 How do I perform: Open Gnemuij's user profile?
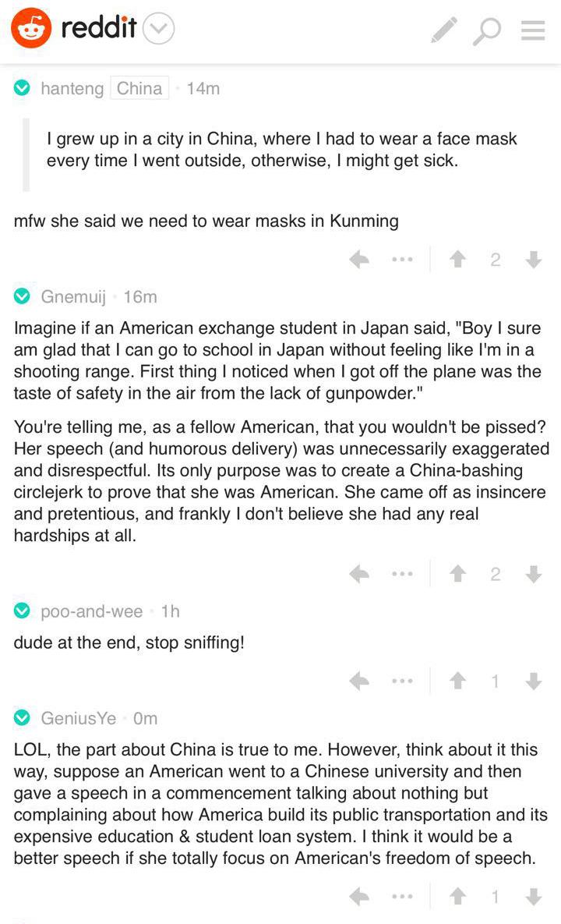(x=73, y=296)
